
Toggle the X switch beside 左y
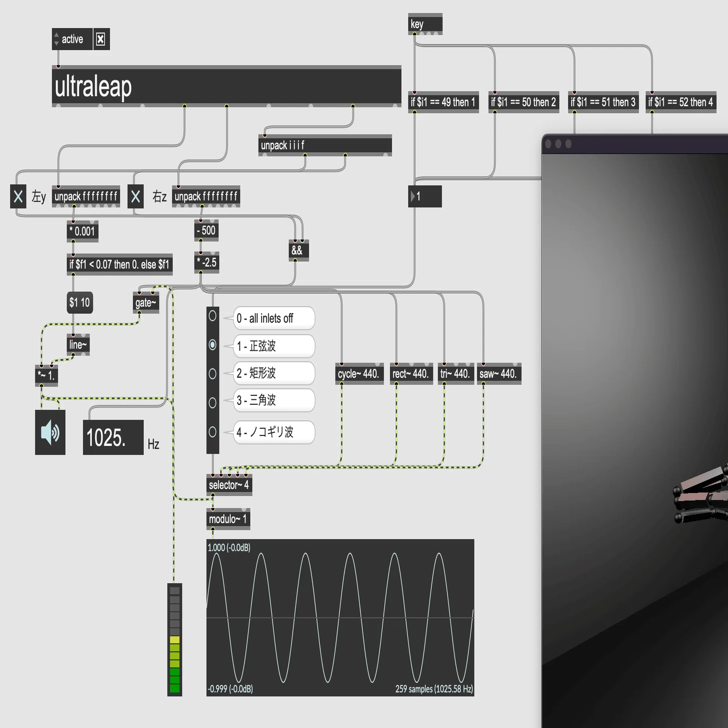point(18,196)
